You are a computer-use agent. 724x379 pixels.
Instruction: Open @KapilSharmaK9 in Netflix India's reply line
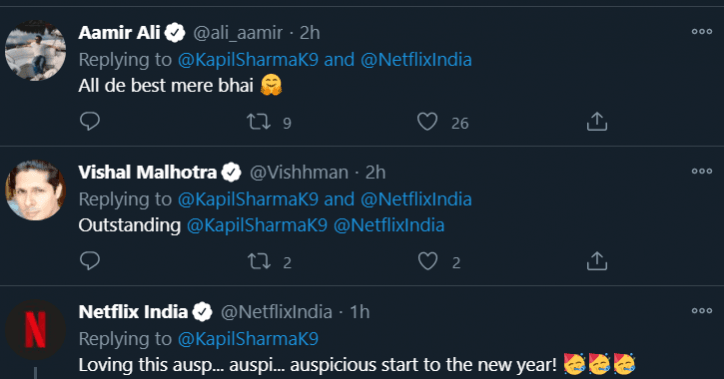click(x=248, y=339)
